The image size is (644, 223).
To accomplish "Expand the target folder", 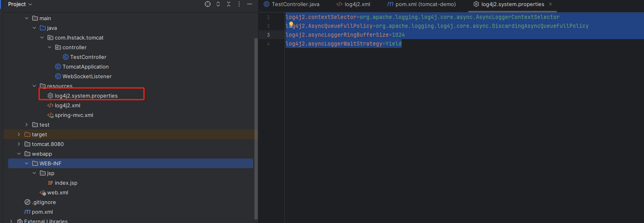I will pos(19,134).
